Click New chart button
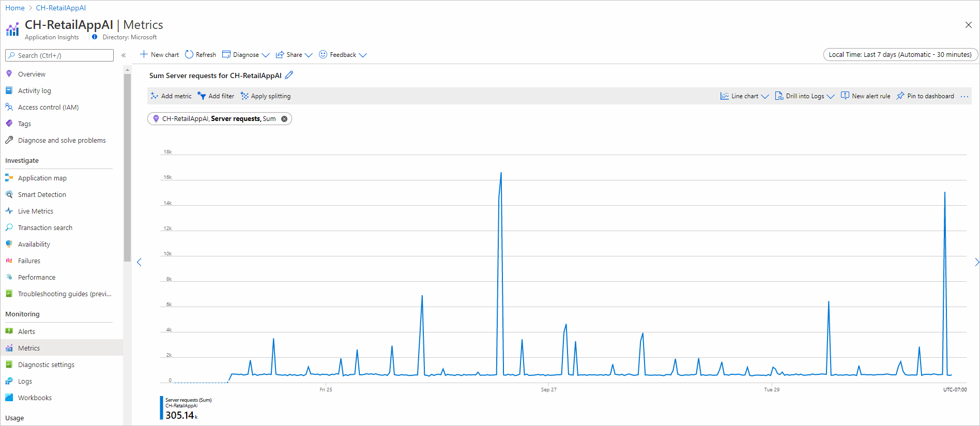Image resolution: width=980 pixels, height=426 pixels. (159, 55)
